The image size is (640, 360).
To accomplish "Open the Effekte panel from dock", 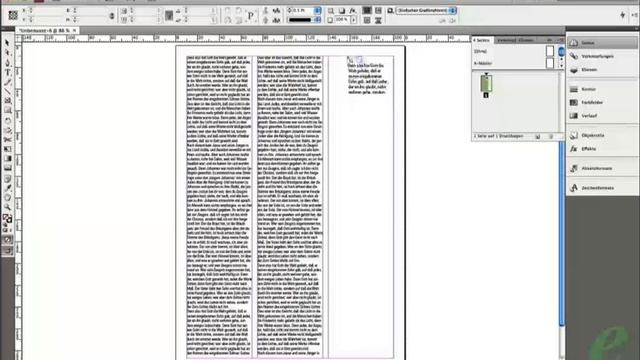I will click(602, 149).
